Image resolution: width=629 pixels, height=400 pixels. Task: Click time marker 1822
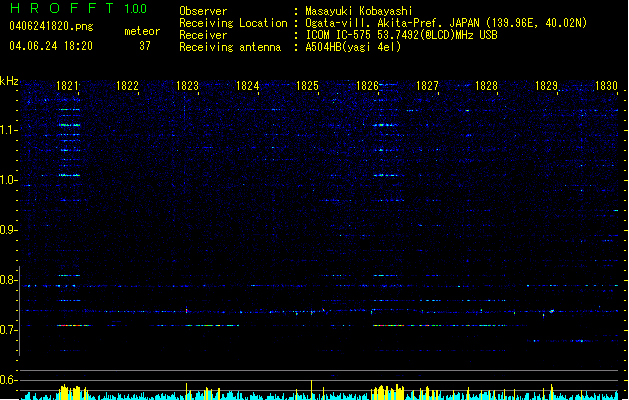tap(127, 86)
